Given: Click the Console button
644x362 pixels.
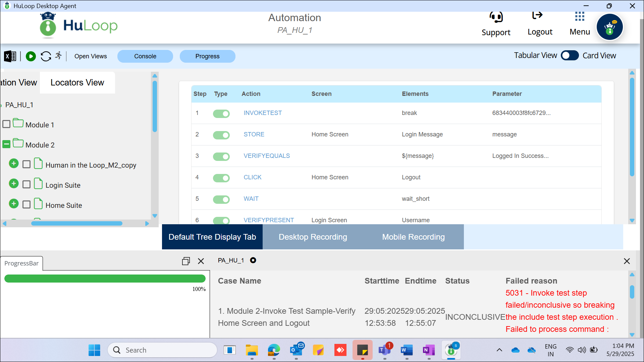Looking at the screenshot, I should [x=145, y=56].
